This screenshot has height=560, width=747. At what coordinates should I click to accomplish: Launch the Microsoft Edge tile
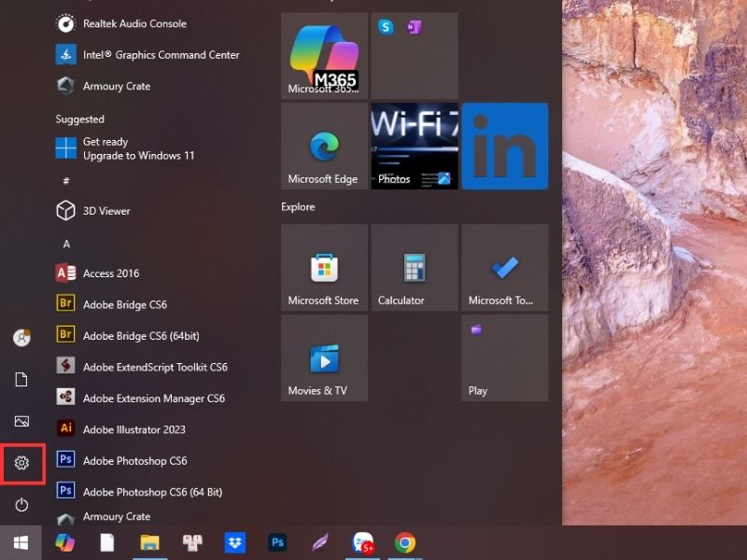[x=323, y=147]
